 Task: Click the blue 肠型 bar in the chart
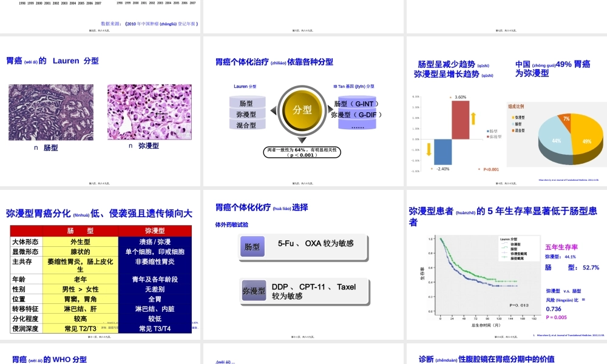pyautogui.click(x=443, y=152)
